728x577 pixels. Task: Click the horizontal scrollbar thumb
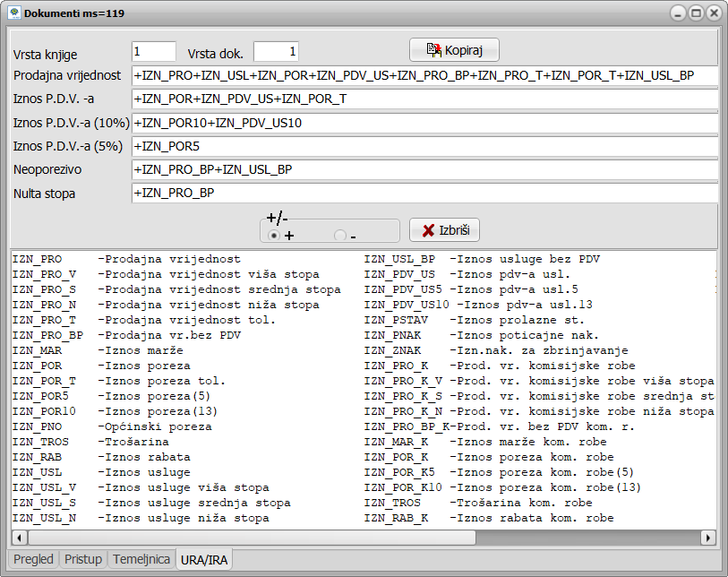tap(269, 538)
